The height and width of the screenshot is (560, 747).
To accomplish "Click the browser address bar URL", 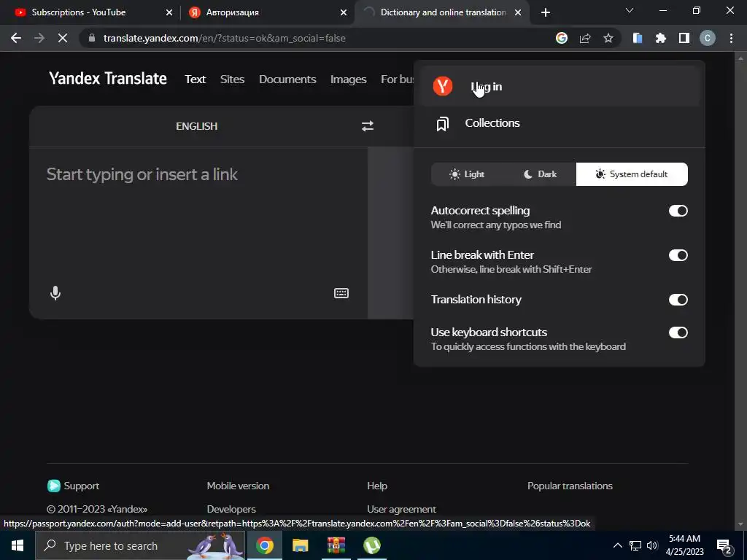I will [x=225, y=38].
